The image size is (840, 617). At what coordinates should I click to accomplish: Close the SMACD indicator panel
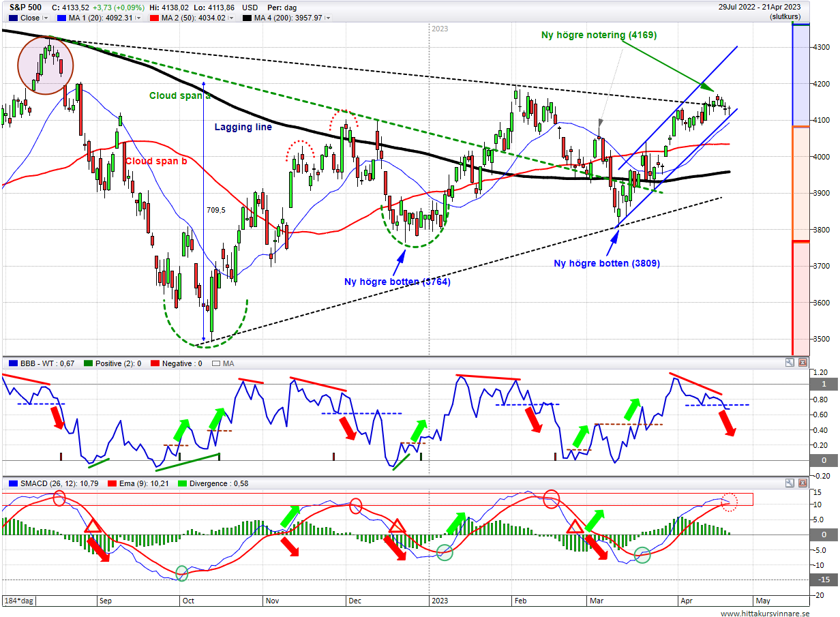click(x=802, y=483)
